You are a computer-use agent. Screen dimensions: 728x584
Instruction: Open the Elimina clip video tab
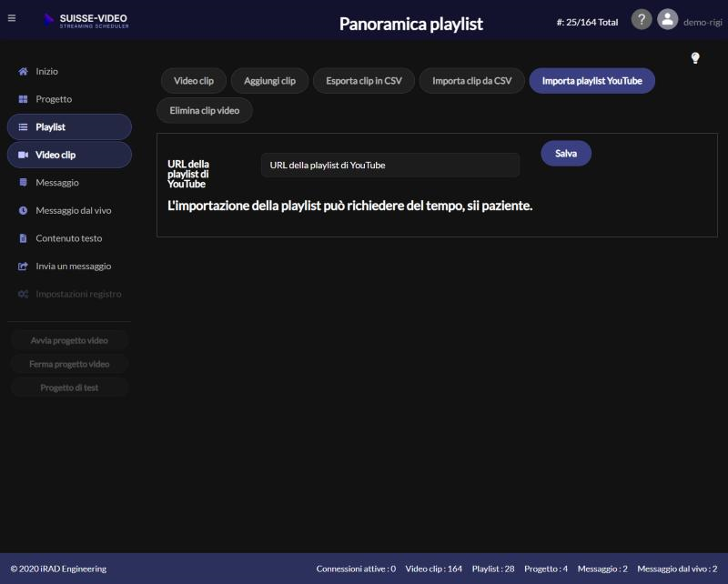[204, 110]
